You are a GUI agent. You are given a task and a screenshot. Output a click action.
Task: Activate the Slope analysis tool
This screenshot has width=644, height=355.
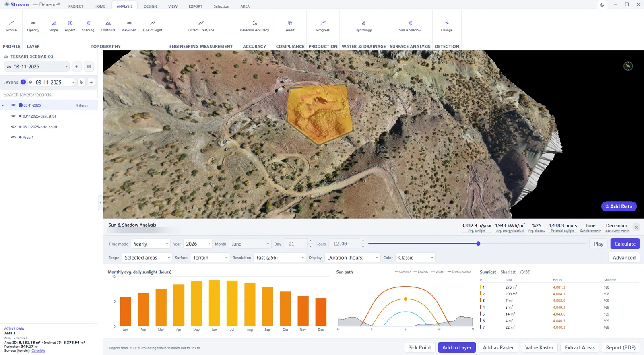tap(54, 26)
